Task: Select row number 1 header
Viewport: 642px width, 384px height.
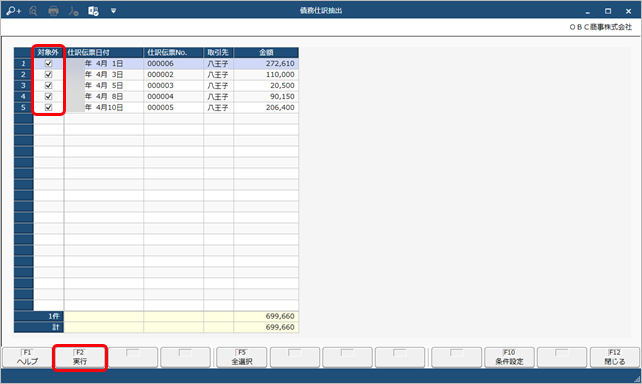Action: [23, 63]
